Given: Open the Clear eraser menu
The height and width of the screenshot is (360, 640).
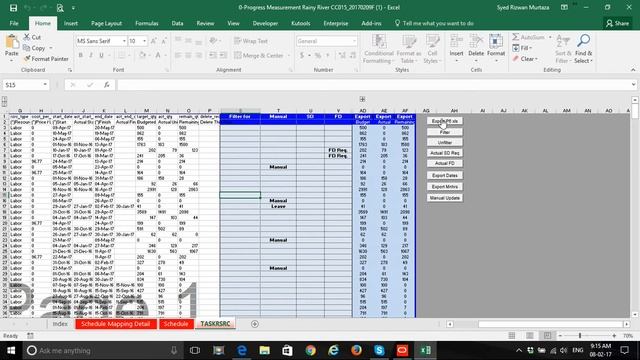Looking at the screenshot, I should [x=525, y=59].
